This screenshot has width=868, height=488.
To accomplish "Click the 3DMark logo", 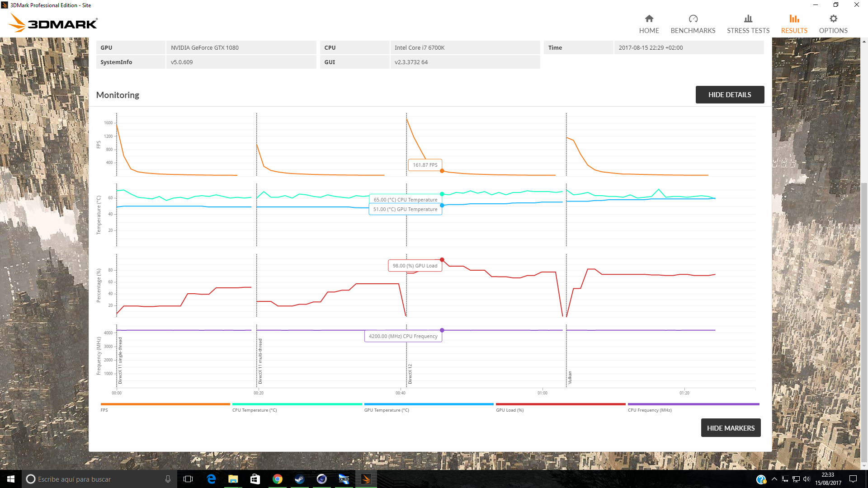I will point(53,23).
